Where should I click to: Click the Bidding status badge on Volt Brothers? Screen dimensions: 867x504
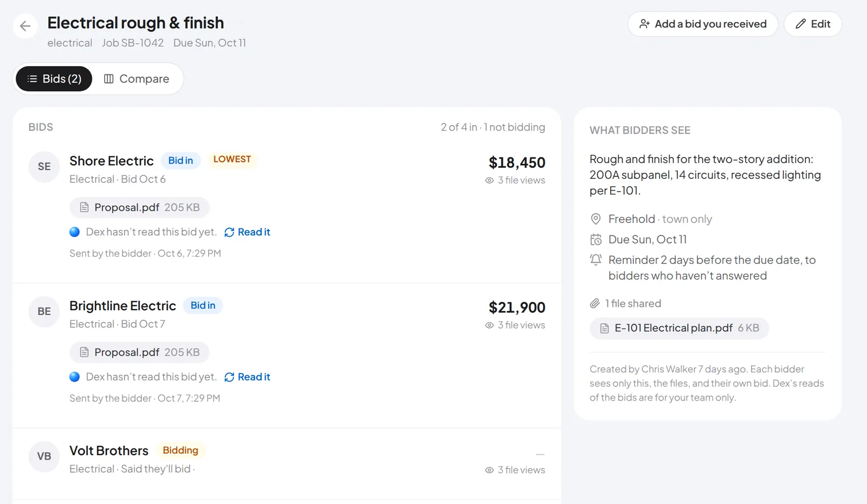pos(180,450)
